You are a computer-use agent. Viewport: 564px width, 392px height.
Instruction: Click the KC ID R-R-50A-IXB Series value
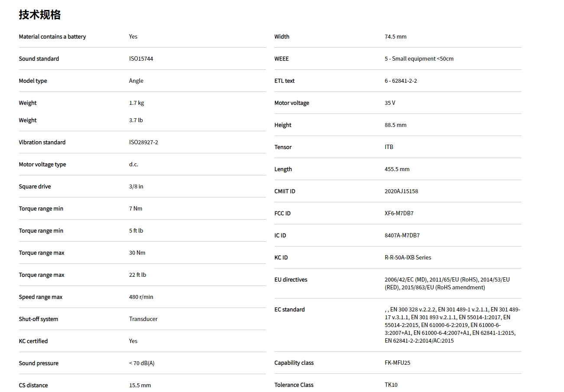click(x=408, y=258)
